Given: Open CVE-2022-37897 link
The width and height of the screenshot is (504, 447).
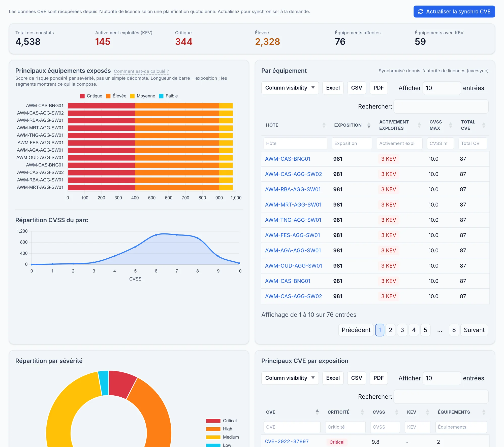Looking at the screenshot, I should click(x=287, y=441).
